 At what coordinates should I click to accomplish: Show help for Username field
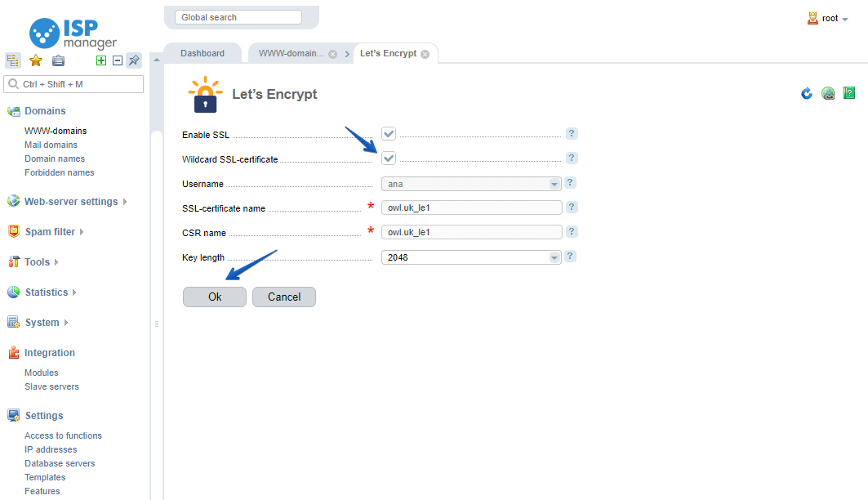(x=570, y=183)
